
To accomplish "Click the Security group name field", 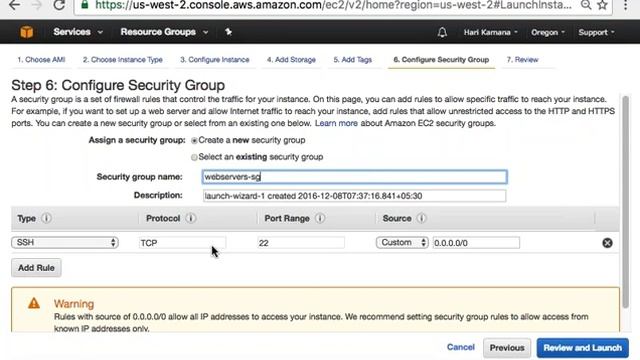I will tap(355, 177).
